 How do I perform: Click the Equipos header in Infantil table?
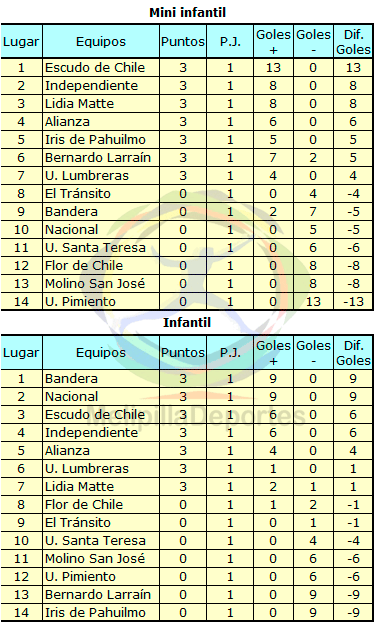click(x=101, y=353)
